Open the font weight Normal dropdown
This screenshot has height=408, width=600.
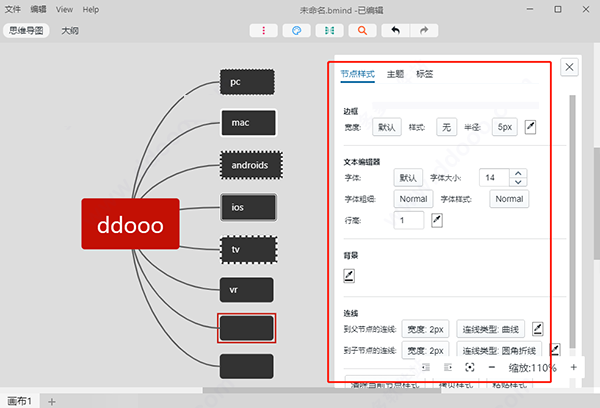point(413,199)
